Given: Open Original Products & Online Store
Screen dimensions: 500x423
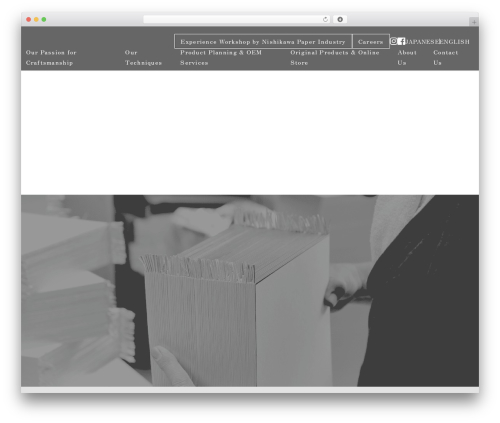Looking at the screenshot, I should (335, 57).
